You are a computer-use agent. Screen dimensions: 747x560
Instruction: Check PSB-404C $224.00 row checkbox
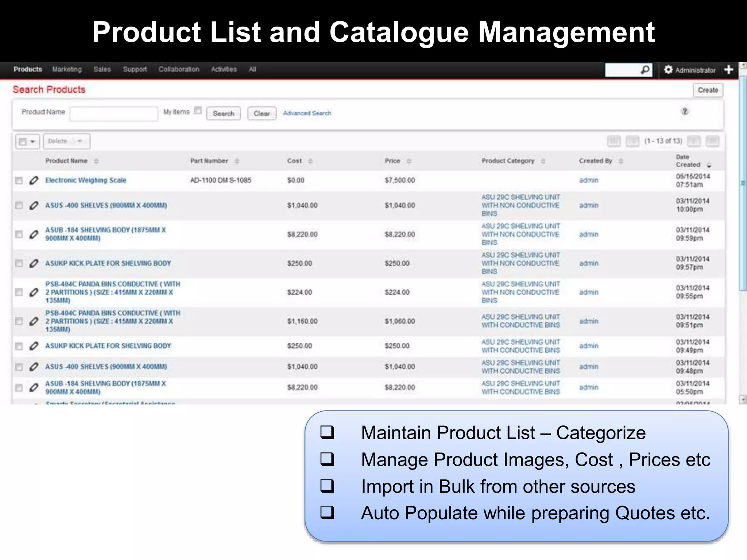pos(19,292)
